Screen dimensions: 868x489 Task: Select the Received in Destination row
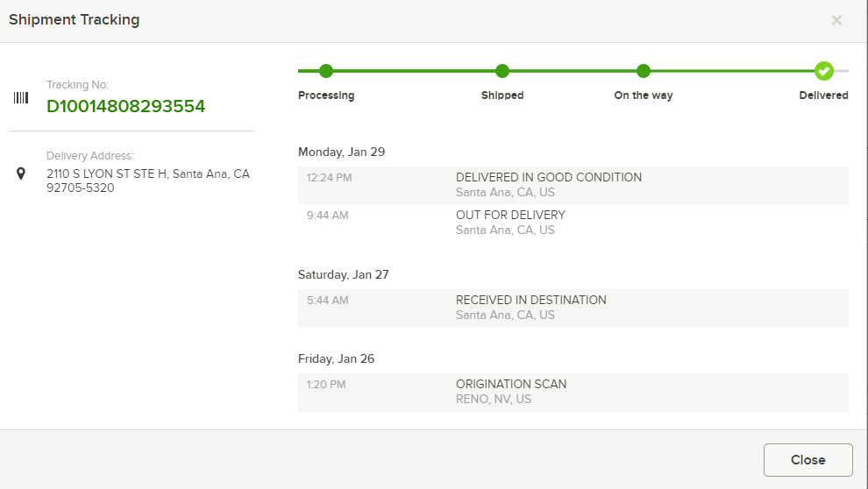573,308
